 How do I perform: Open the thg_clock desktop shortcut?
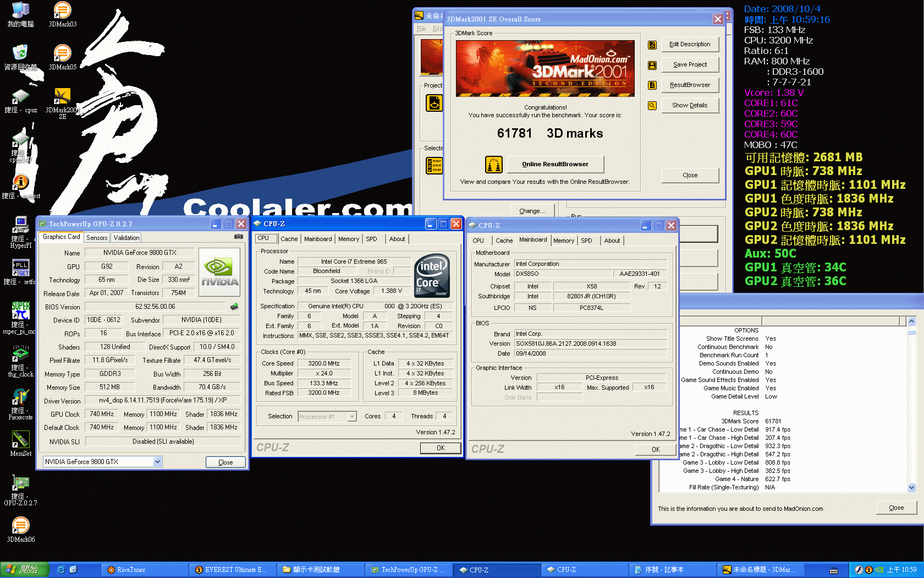[x=20, y=361]
